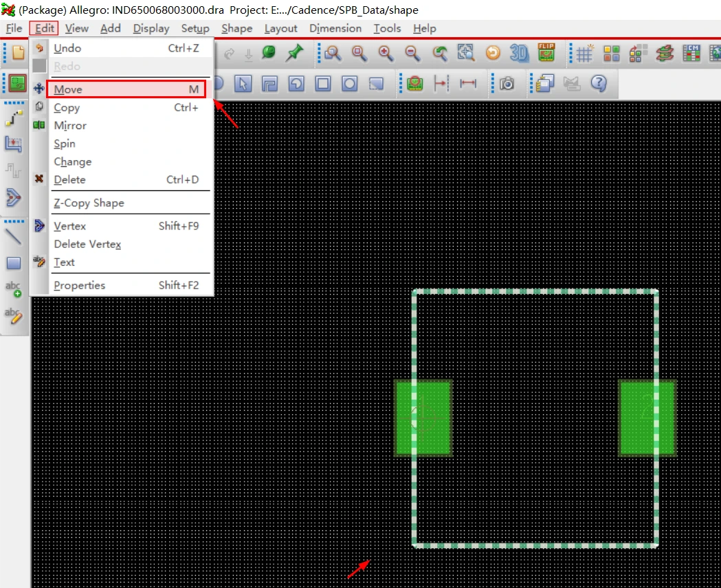Click the New file icon in toolbar
Viewport: 721px width, 588px height.
click(x=18, y=53)
